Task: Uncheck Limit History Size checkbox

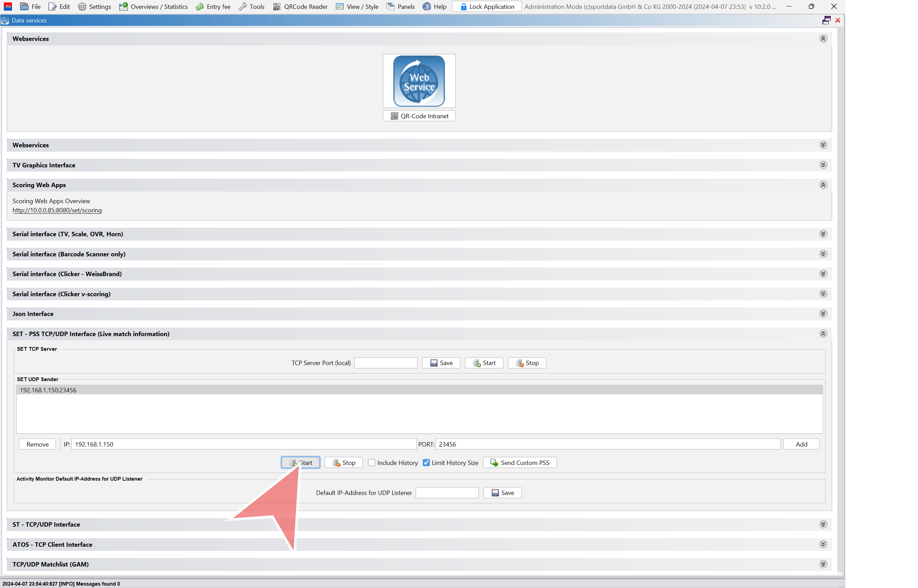Action: tap(426, 462)
